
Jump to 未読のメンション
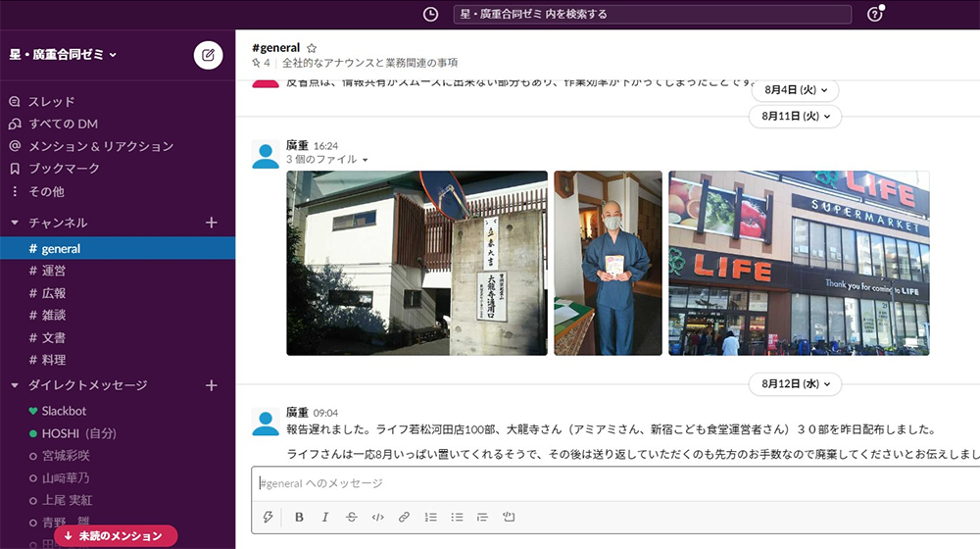[116, 536]
